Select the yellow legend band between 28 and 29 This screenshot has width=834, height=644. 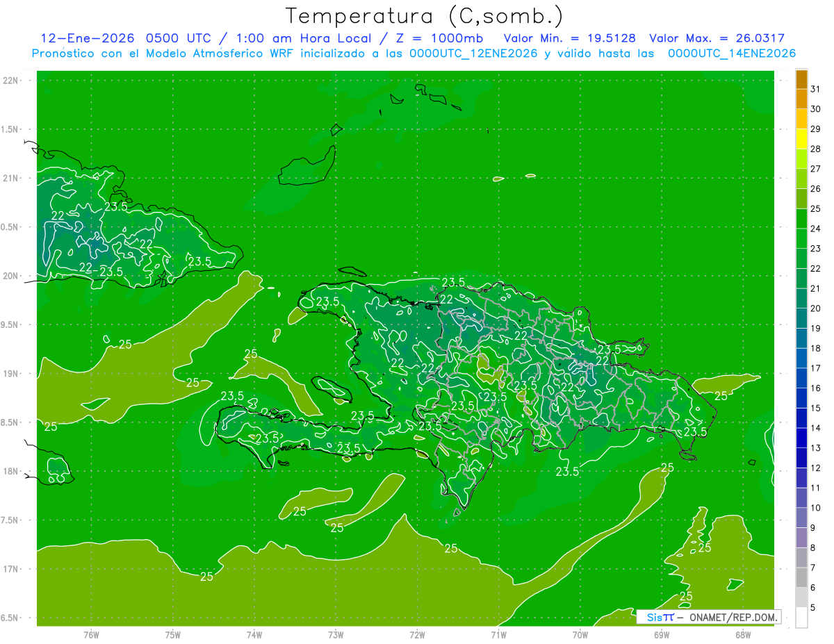coord(801,139)
